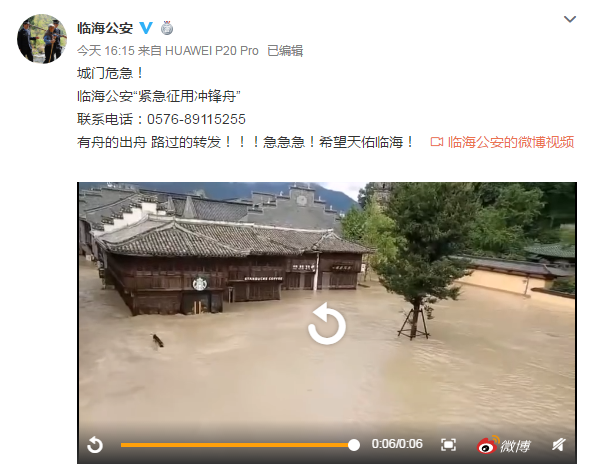Open the 临海公安 username link
The width and height of the screenshot is (595, 473).
pos(105,28)
